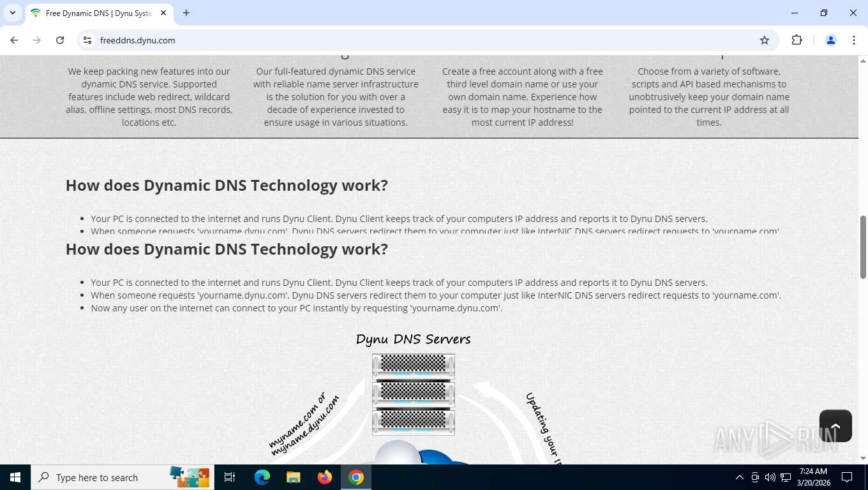
Task: Close the Free Dynamic DNS tab
Action: (x=163, y=13)
